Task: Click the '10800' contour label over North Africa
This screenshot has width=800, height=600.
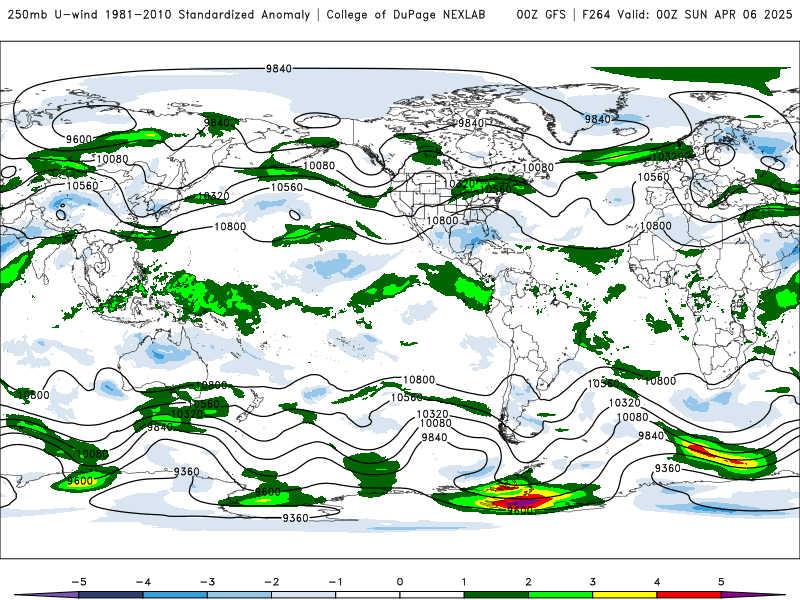Action: [656, 226]
